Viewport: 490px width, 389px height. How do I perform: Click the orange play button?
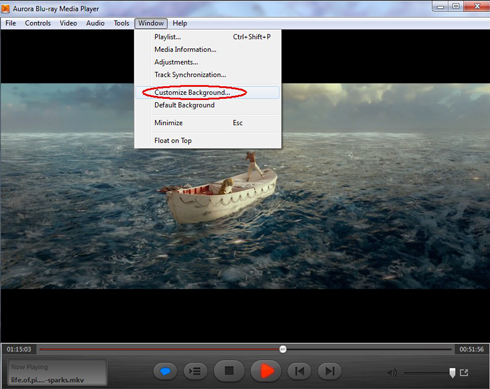pos(266,371)
